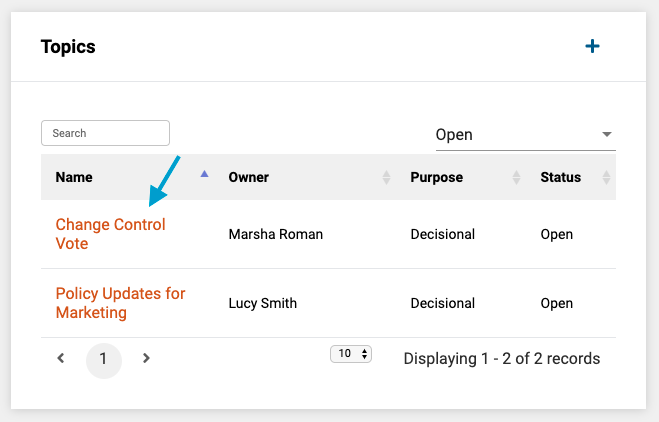The width and height of the screenshot is (659, 422).
Task: Select the Marsha Roman owner cell
Action: coord(276,235)
